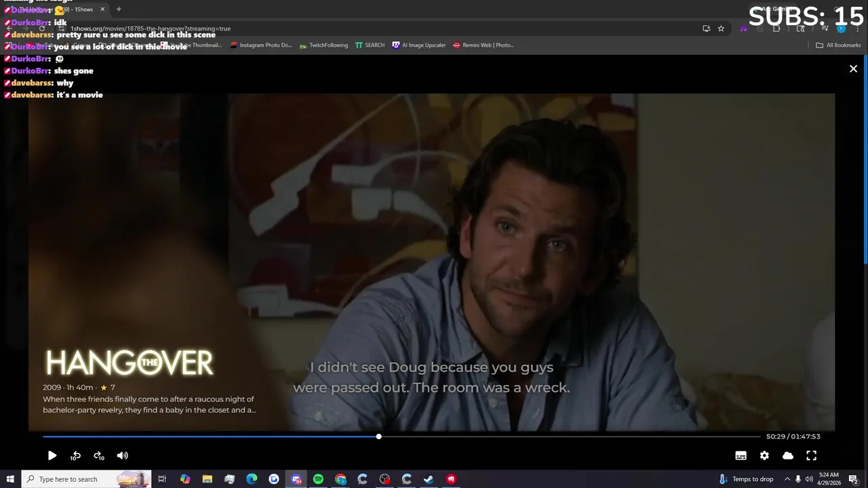This screenshot has height=488, width=868.
Task: Open the TwitchFollowing bookmark
Action: 323,45
